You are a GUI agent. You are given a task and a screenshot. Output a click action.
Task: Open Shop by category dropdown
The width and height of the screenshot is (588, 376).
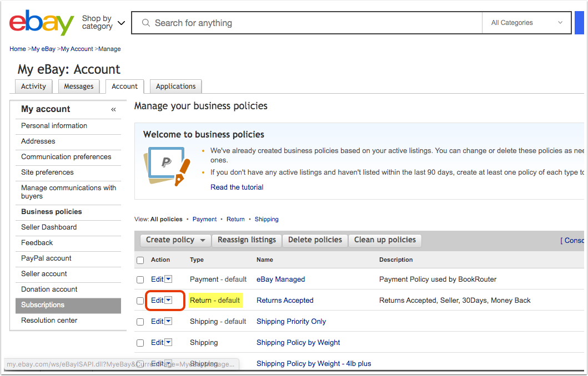point(103,23)
